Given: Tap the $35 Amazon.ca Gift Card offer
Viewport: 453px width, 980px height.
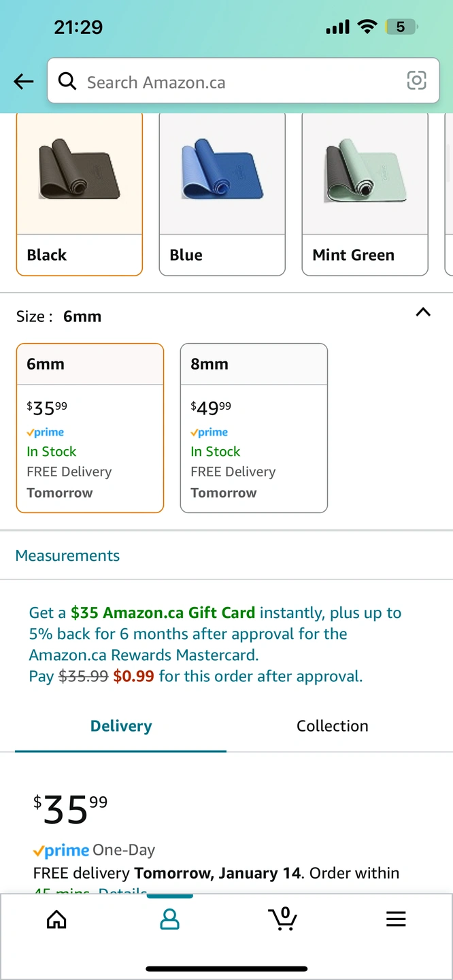Looking at the screenshot, I should [163, 612].
